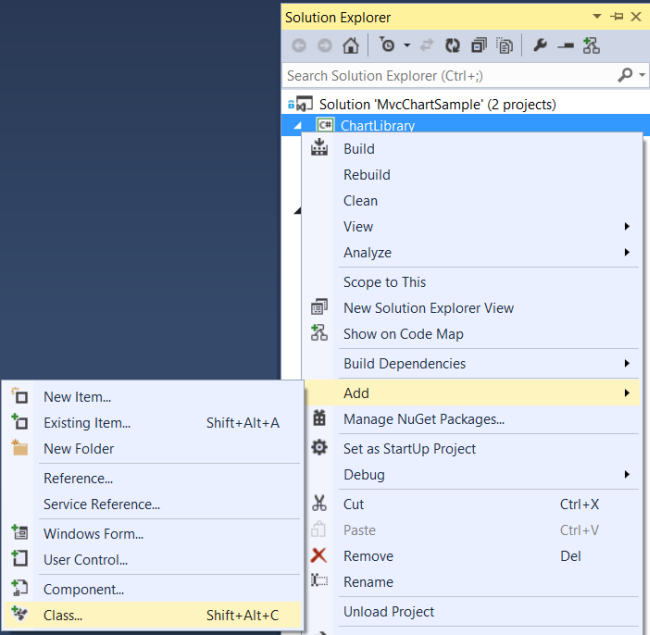Open Properties wrench icon in toolbar
This screenshot has width=650, height=635.
tap(540, 45)
